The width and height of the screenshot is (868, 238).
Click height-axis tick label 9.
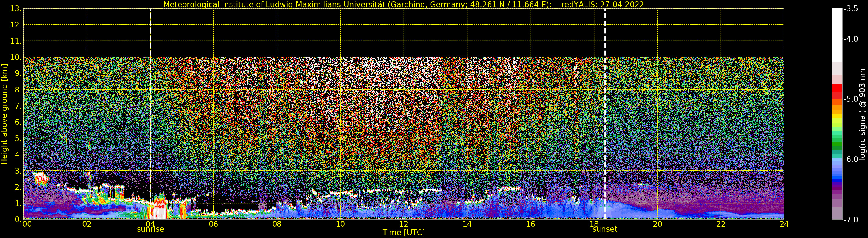[18, 73]
